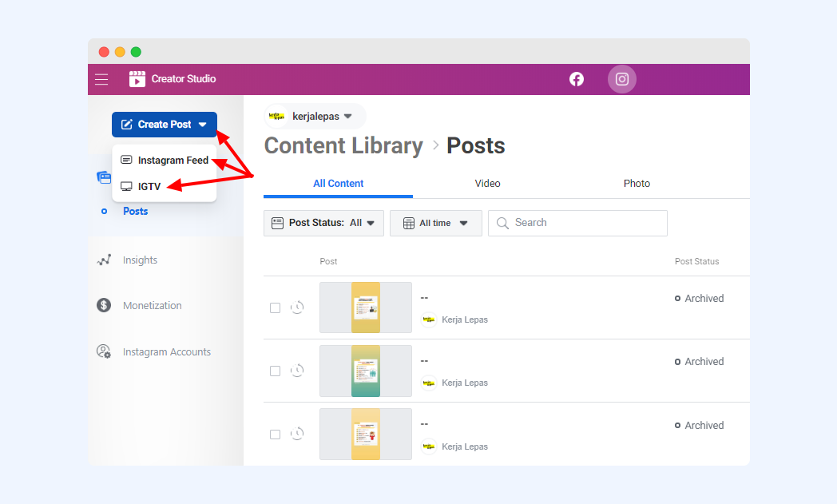The width and height of the screenshot is (837, 504).
Task: Open the first post thumbnail
Action: click(366, 308)
